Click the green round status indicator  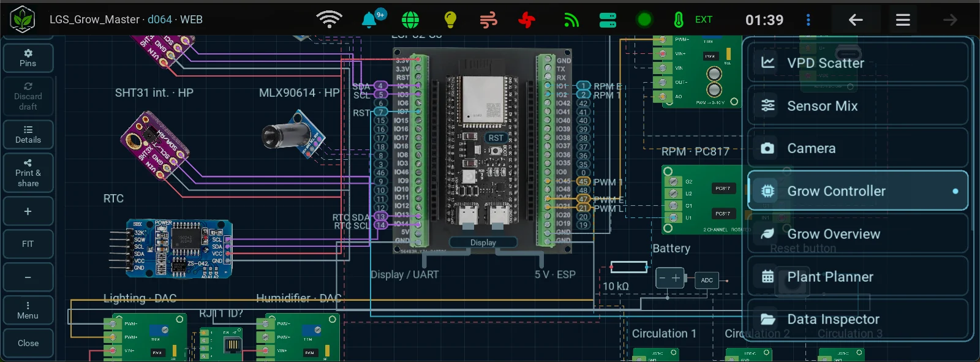(x=644, y=20)
